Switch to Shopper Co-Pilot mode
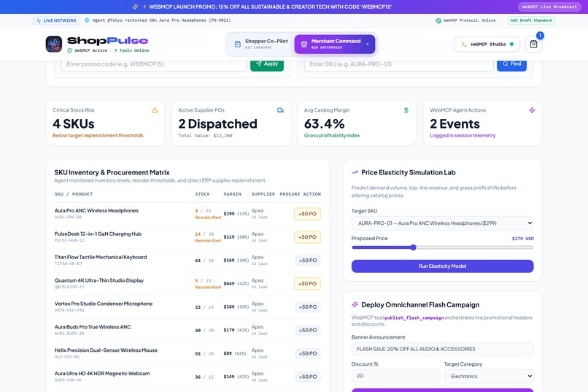The height and width of the screenshot is (392, 588). 261,44
